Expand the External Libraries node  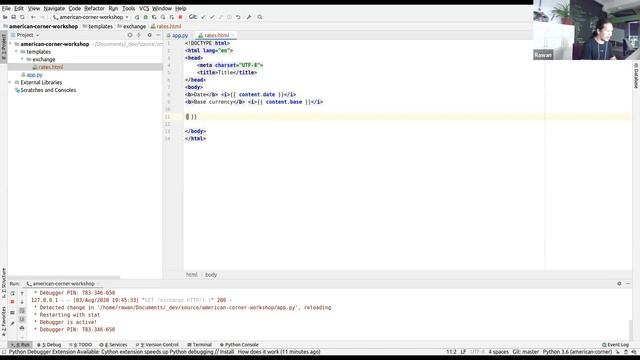point(11,82)
